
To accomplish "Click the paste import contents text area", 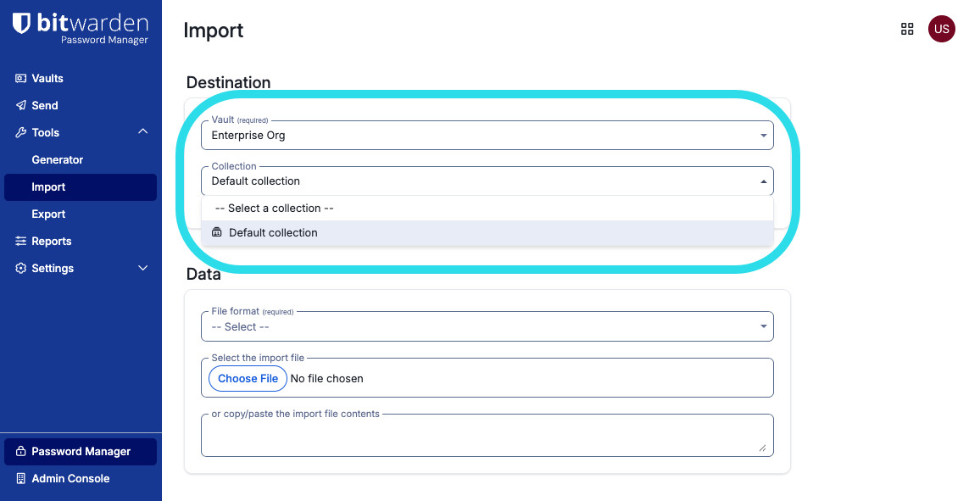I will click(x=487, y=437).
